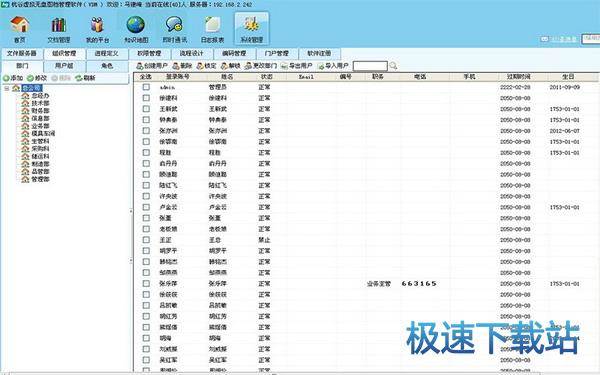The width and height of the screenshot is (600, 375).
Task: Click phone number 663165 cell
Action: click(x=419, y=284)
